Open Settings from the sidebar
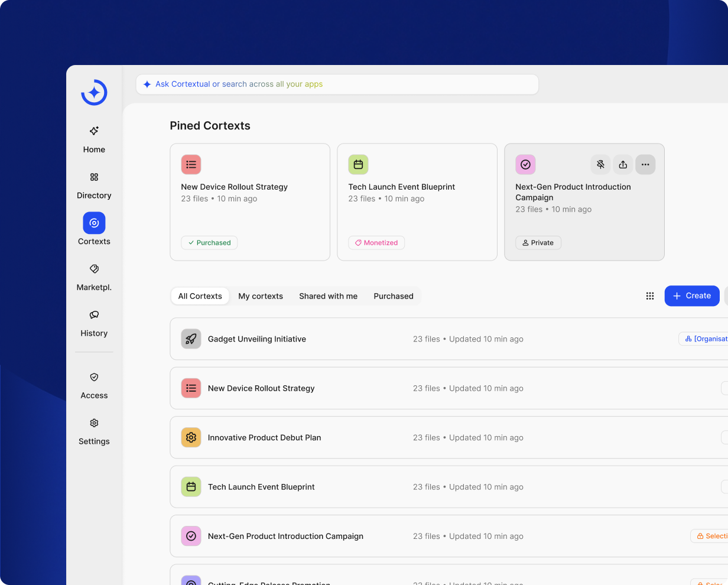 tap(94, 431)
